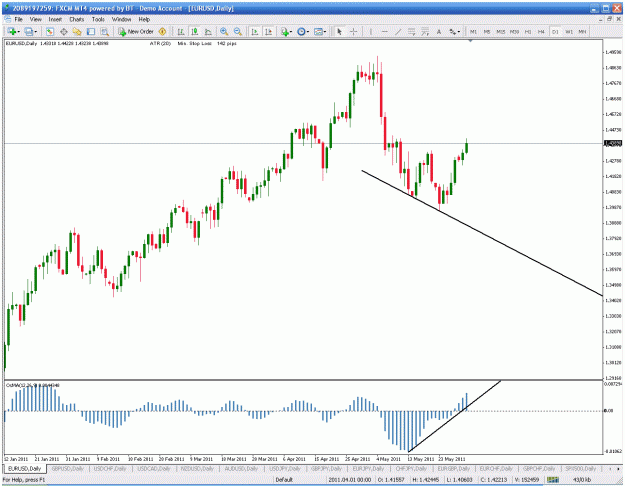Open the Help menu

click(144, 19)
